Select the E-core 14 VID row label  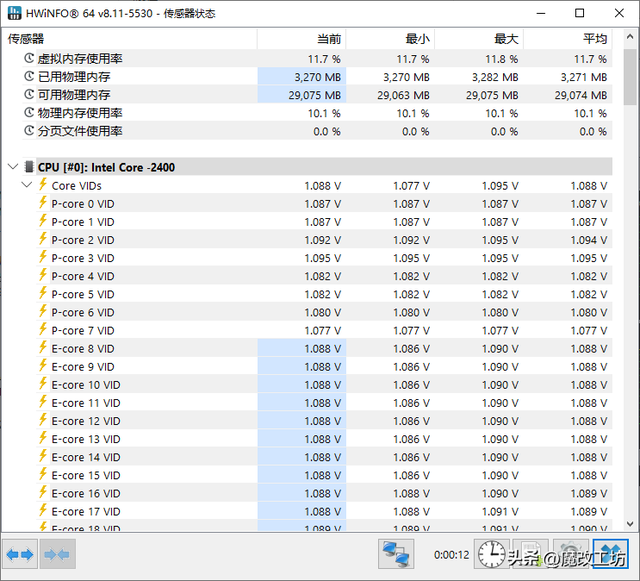click(86, 457)
